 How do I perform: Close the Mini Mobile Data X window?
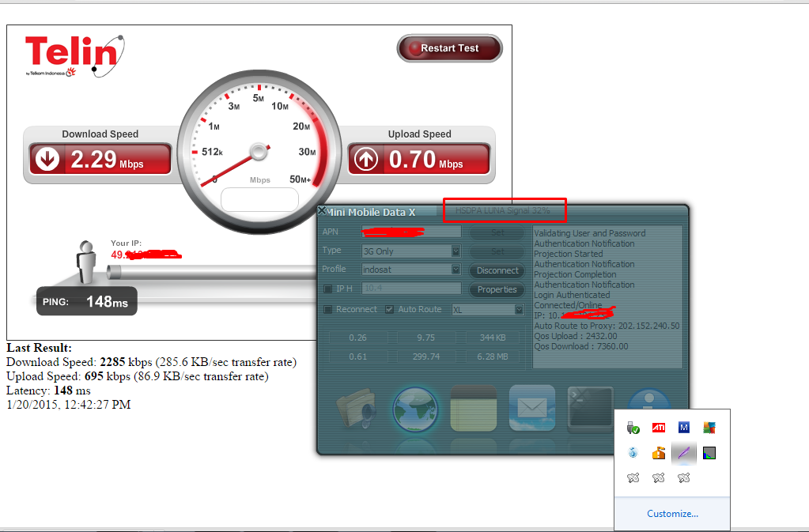point(322,210)
